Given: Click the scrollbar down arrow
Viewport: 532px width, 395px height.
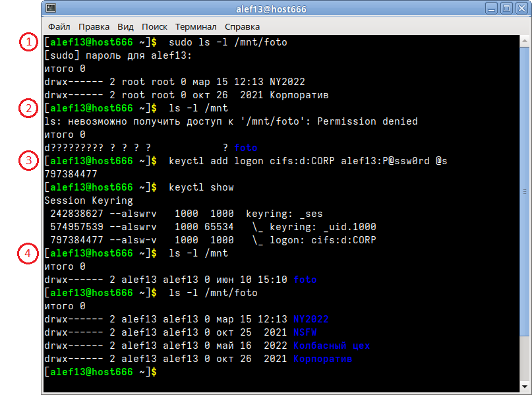Looking at the screenshot, I should point(525,386).
